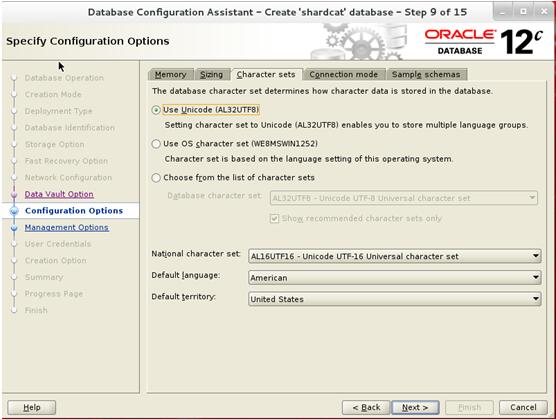Cancel the database configuration wizard
This screenshot has width=556, height=419.
click(x=523, y=407)
